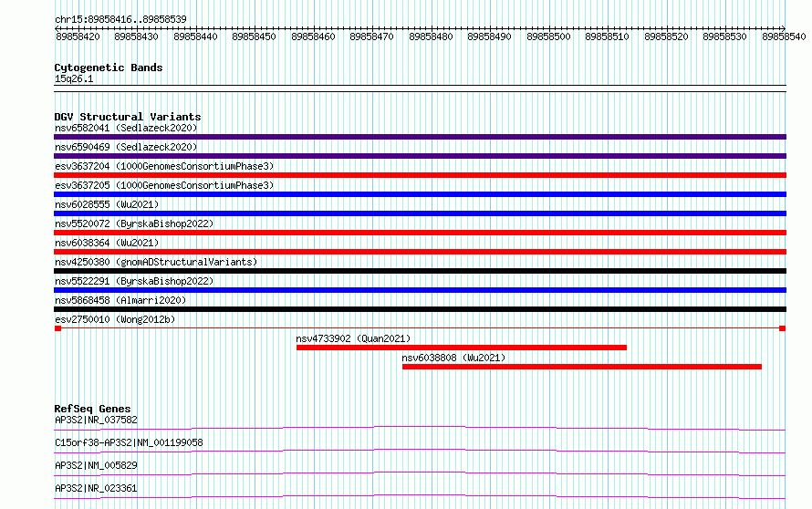
Task: Click the AP3S2|NM_005829 gene label
Action: pos(96,465)
